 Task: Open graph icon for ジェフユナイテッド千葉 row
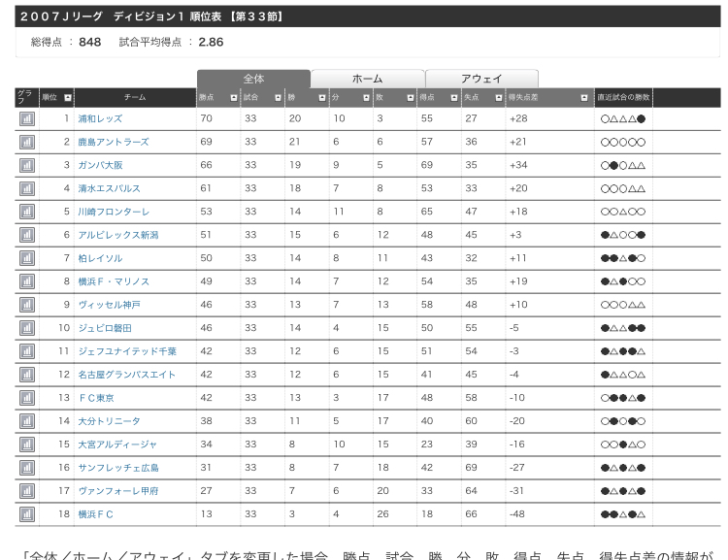[27, 351]
